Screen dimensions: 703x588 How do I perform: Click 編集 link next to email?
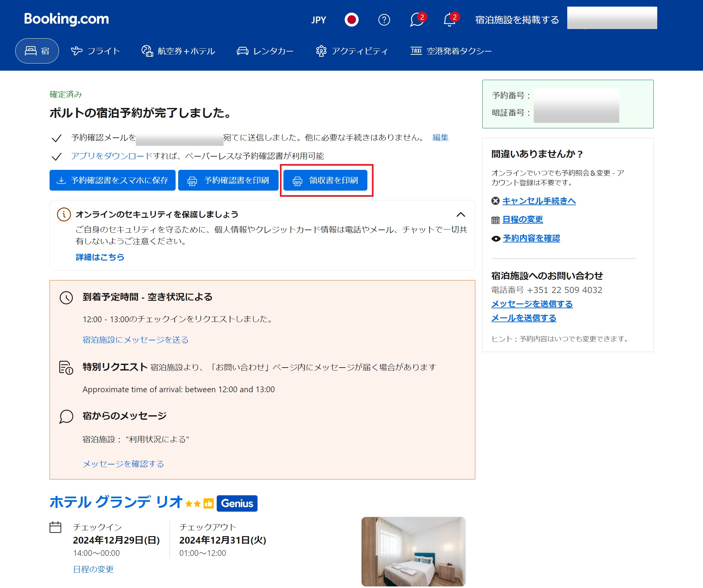pyautogui.click(x=440, y=137)
